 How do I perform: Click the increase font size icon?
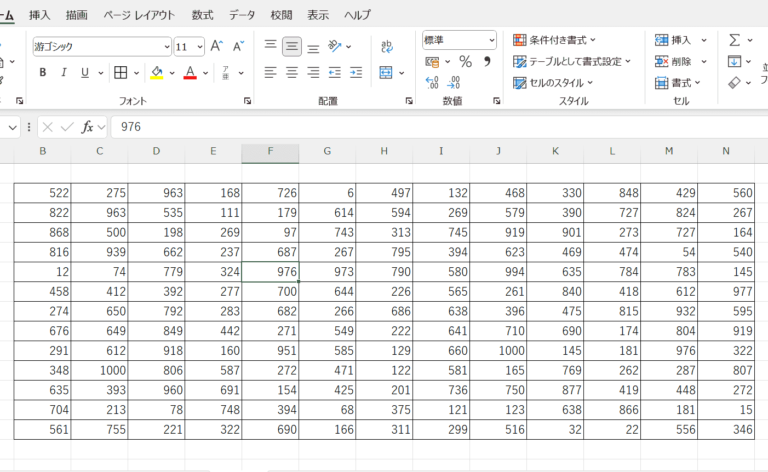(217, 46)
